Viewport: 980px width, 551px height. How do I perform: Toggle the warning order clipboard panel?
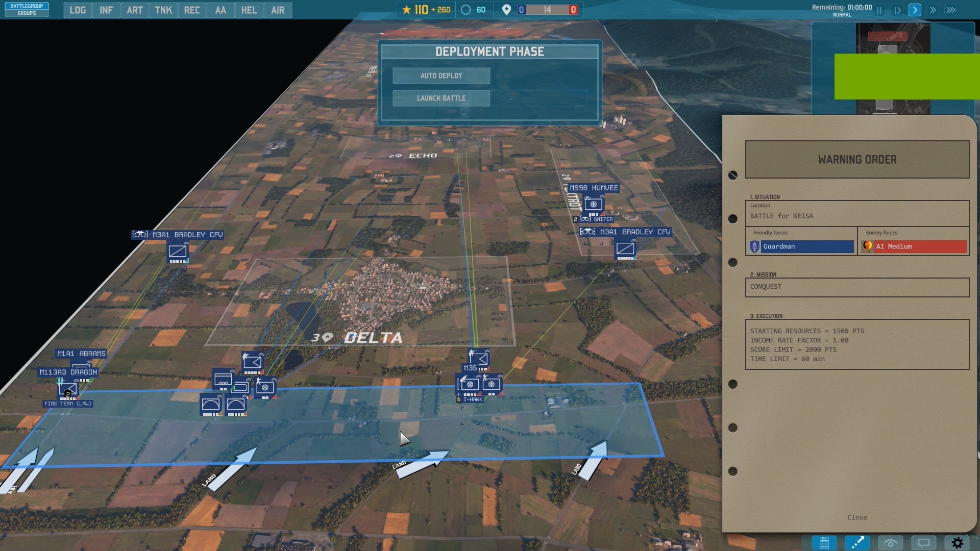(824, 543)
